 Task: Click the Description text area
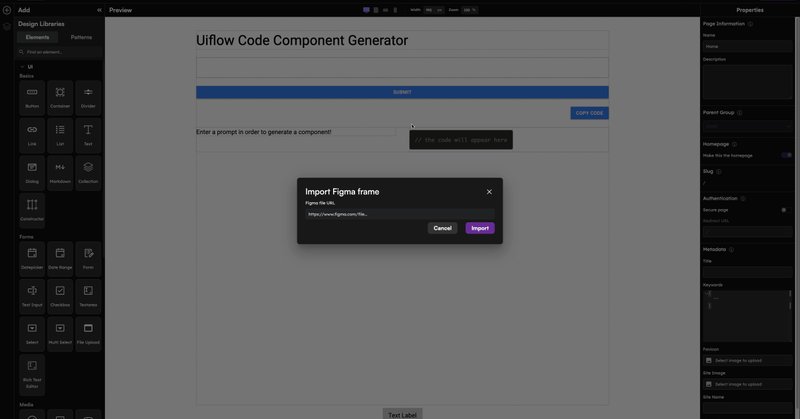(747, 82)
